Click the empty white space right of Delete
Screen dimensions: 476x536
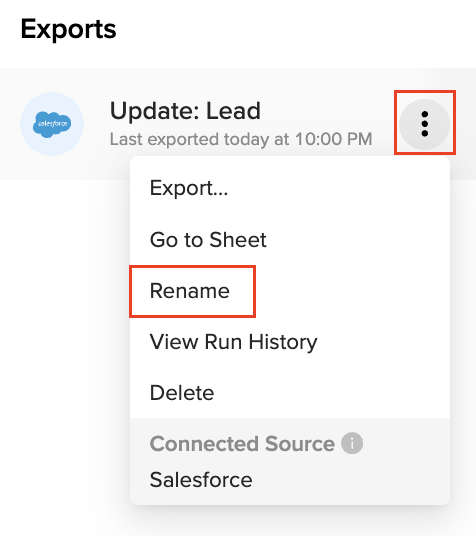point(332,393)
